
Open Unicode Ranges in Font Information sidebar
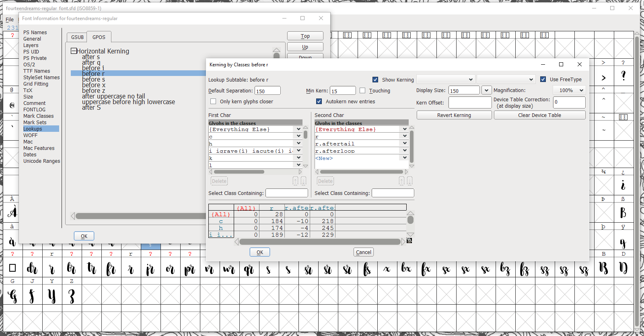coord(41,161)
